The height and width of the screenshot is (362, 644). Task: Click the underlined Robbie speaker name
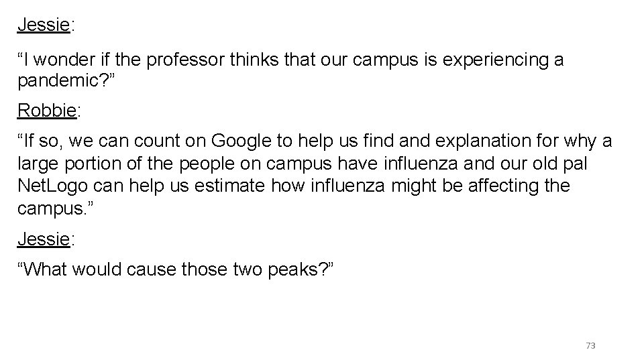coord(46,110)
